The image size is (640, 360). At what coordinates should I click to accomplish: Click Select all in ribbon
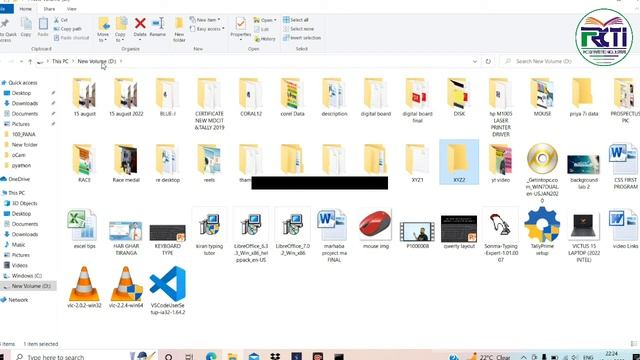296,20
